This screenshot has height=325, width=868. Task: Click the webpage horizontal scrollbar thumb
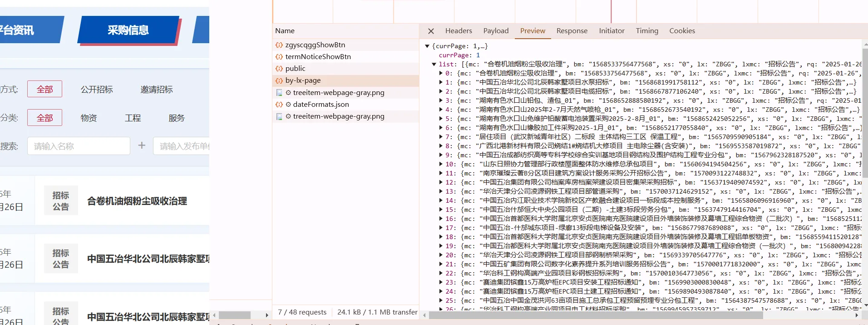point(234,315)
